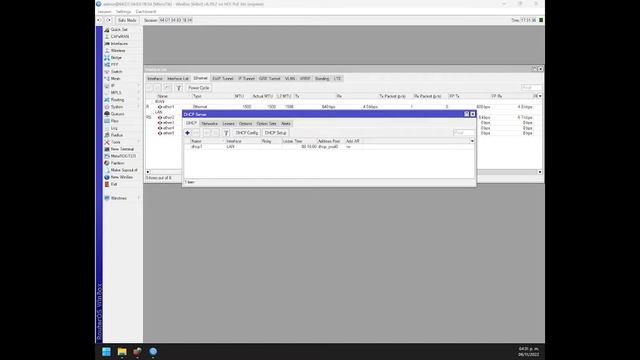Open the Options tab in DHCP Server
Viewport: 640px width, 360px height.
245,123
